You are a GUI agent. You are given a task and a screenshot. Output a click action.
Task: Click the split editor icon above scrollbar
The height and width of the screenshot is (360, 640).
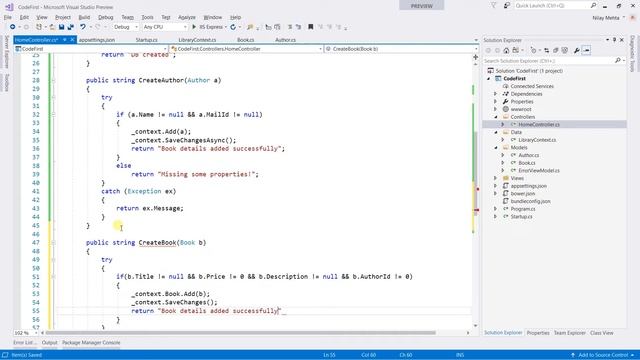476,57
